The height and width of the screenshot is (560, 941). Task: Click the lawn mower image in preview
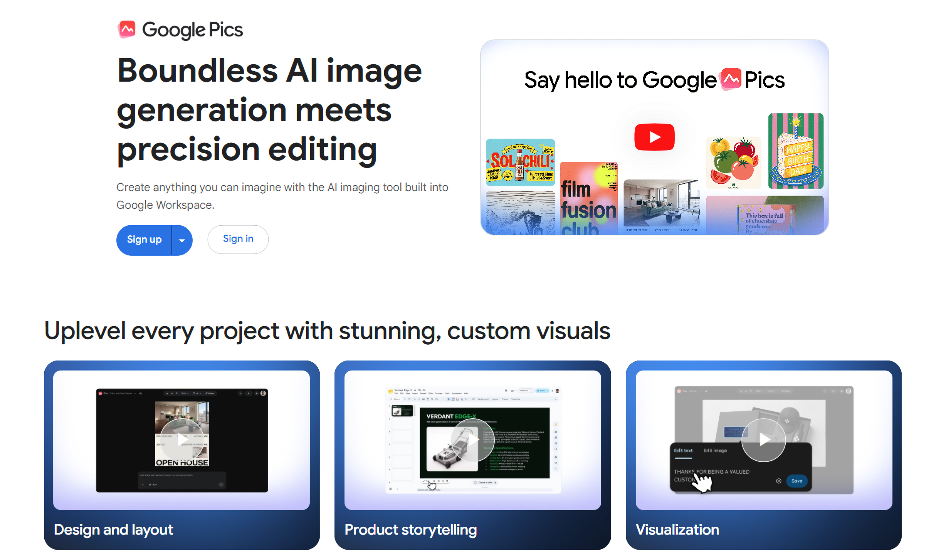point(452,449)
